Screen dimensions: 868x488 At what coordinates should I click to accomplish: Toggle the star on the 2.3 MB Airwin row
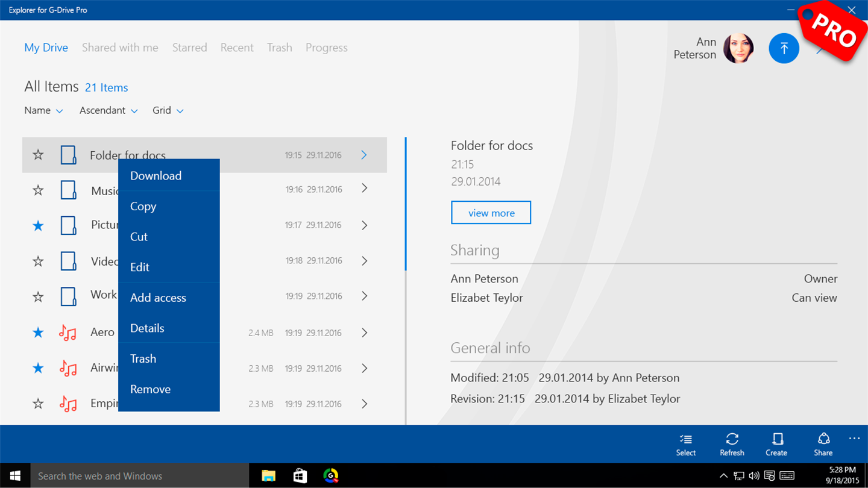38,368
